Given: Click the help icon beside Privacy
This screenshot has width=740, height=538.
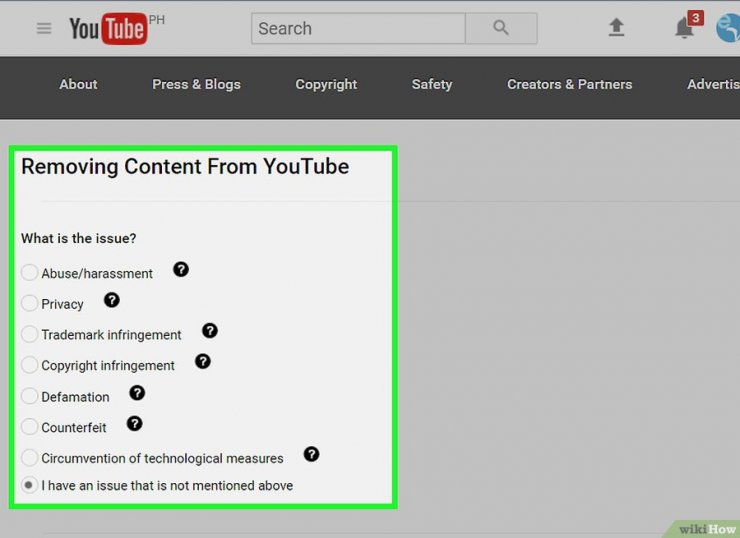Looking at the screenshot, I should click(x=111, y=300).
